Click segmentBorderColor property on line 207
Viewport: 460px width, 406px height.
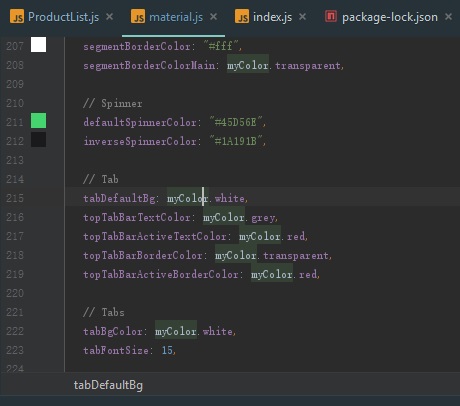click(x=137, y=46)
